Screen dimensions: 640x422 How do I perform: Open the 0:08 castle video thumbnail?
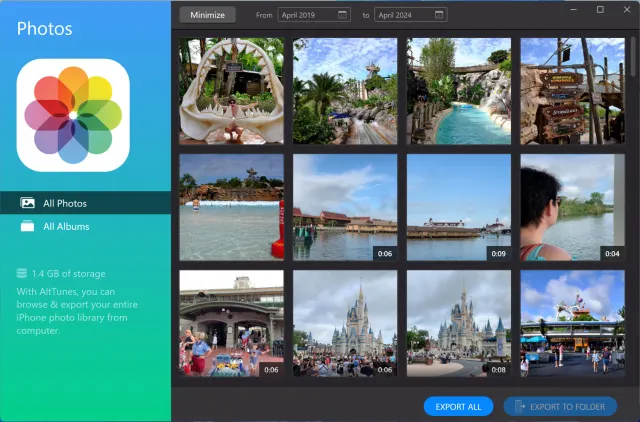pyautogui.click(x=459, y=323)
